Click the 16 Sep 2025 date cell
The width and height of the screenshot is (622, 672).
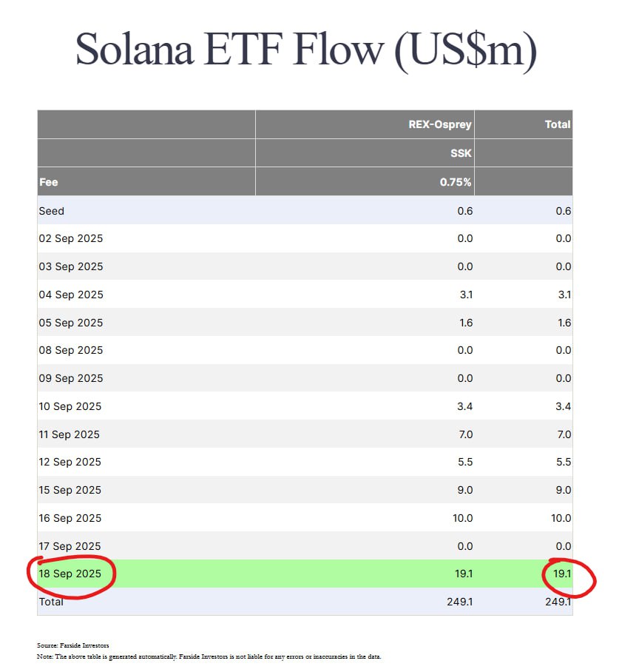point(71,518)
